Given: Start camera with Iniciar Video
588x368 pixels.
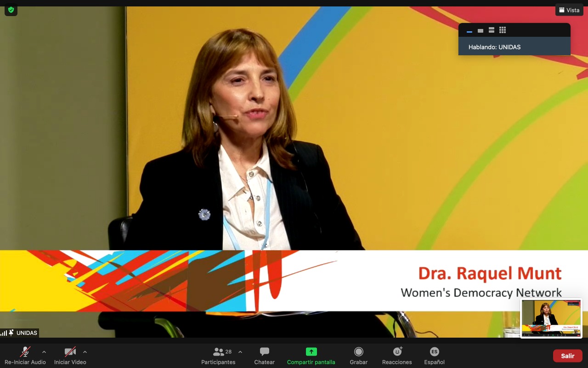Looking at the screenshot, I should coord(70,356).
